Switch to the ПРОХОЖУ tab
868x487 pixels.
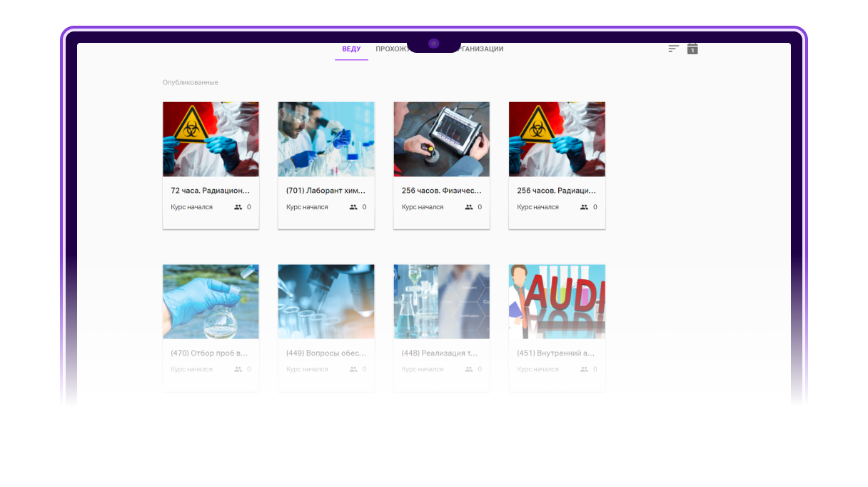[391, 49]
